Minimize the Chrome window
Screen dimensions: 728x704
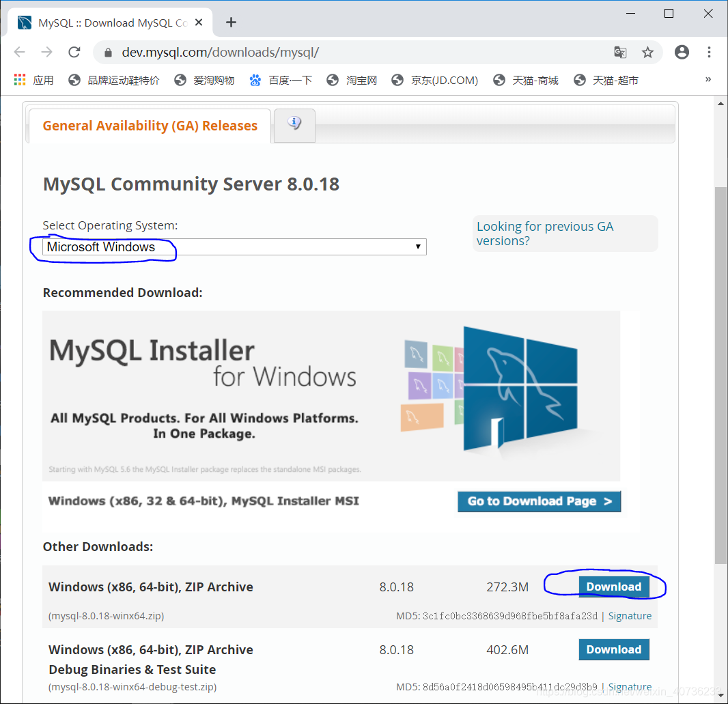coord(630,14)
